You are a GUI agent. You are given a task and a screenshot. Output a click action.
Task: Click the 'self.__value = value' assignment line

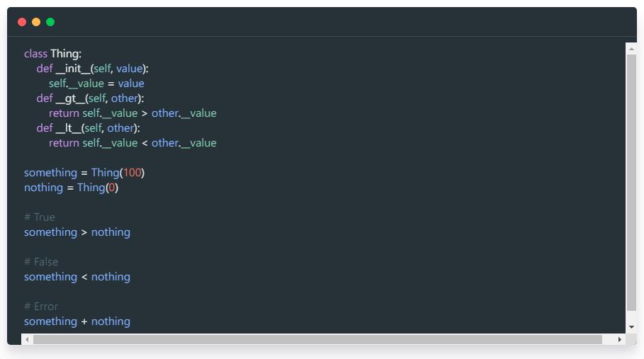[96, 84]
